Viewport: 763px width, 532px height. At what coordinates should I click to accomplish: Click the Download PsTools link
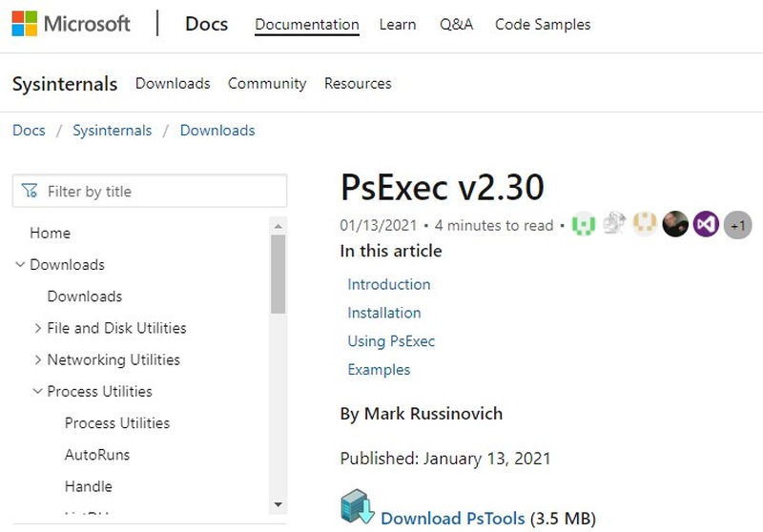452,519
